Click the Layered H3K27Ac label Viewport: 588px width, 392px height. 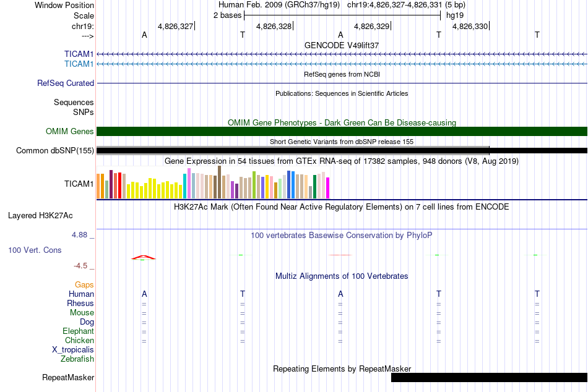(x=40, y=216)
